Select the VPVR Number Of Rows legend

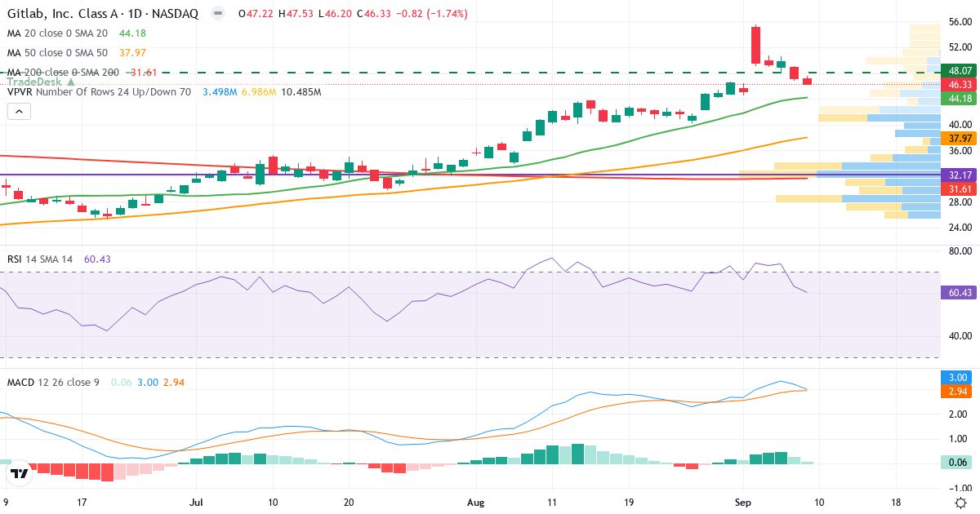coord(99,92)
